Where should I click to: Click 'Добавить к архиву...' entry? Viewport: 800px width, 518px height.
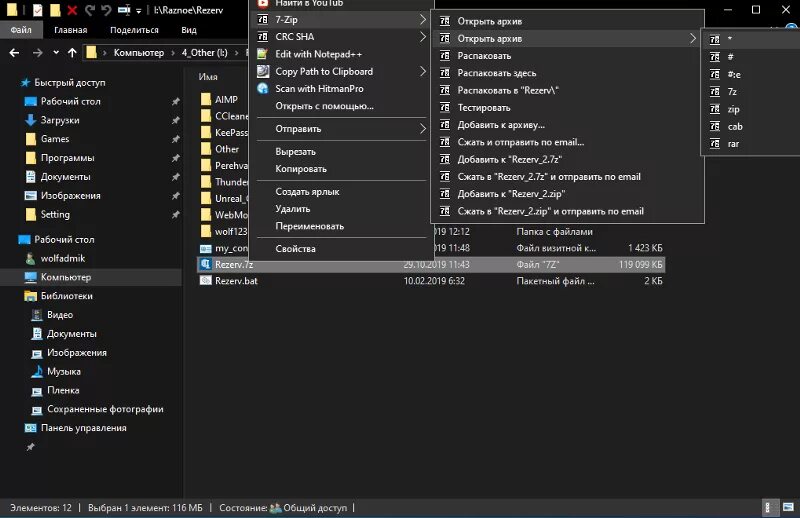(567, 125)
